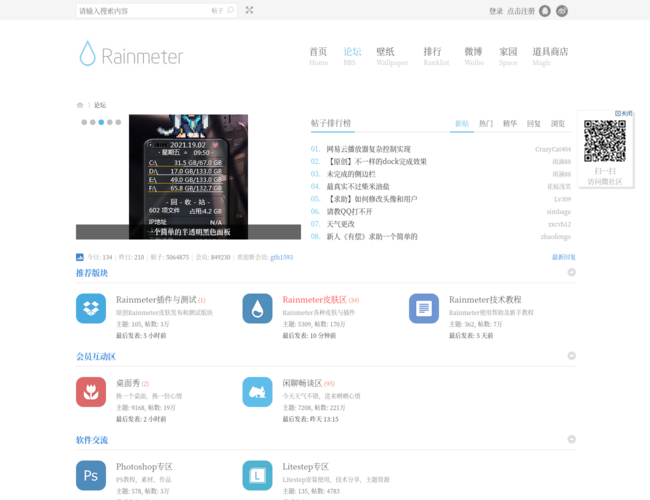Image resolution: width=650 pixels, height=500 pixels.
Task: Select the first slideshow dot
Action: [x=84, y=122]
